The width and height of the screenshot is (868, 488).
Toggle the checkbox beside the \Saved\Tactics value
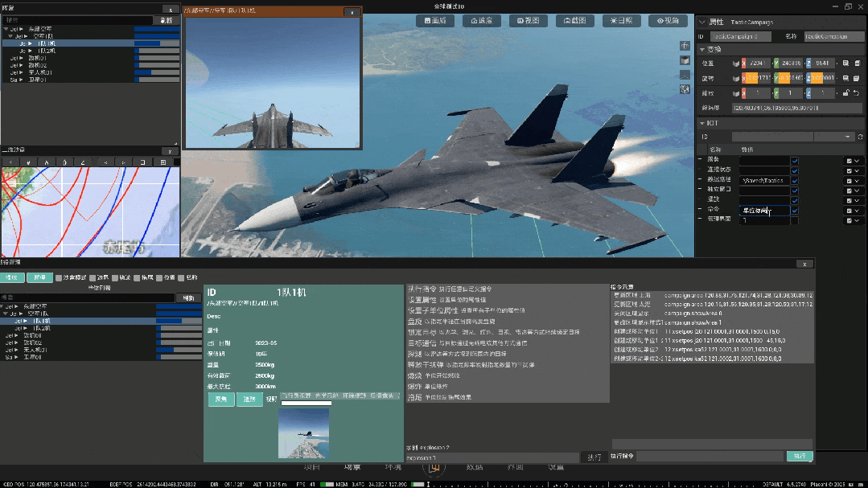coord(794,180)
